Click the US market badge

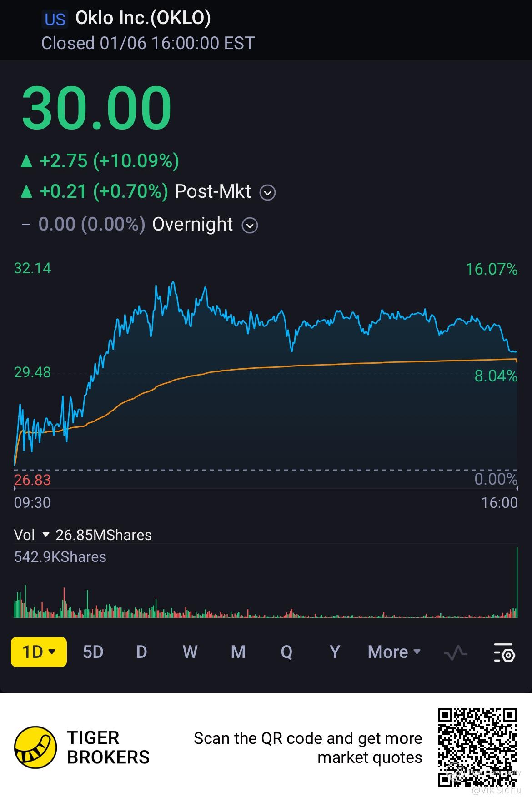[55, 19]
